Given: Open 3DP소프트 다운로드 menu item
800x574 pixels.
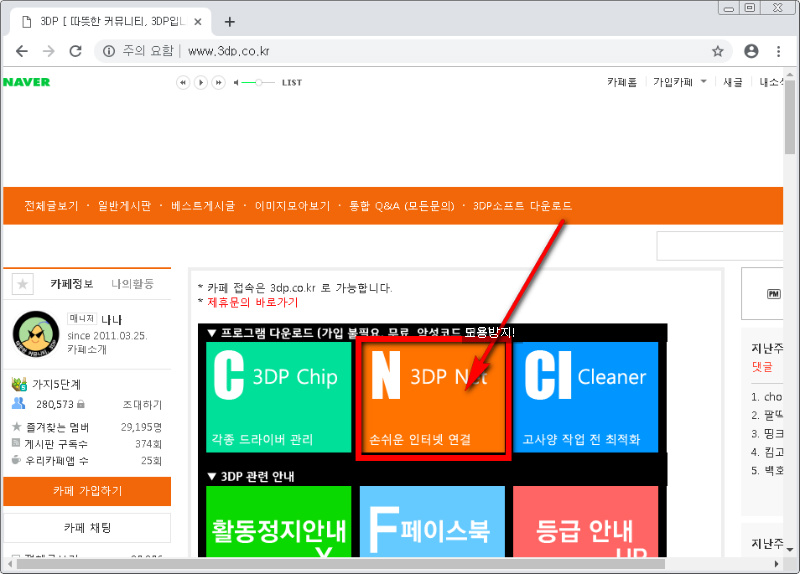Looking at the screenshot, I should click(x=522, y=206).
